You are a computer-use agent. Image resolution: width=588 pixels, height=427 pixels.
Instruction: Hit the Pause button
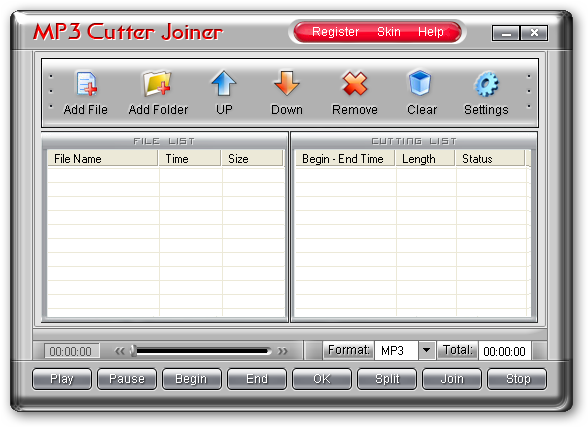point(127,379)
